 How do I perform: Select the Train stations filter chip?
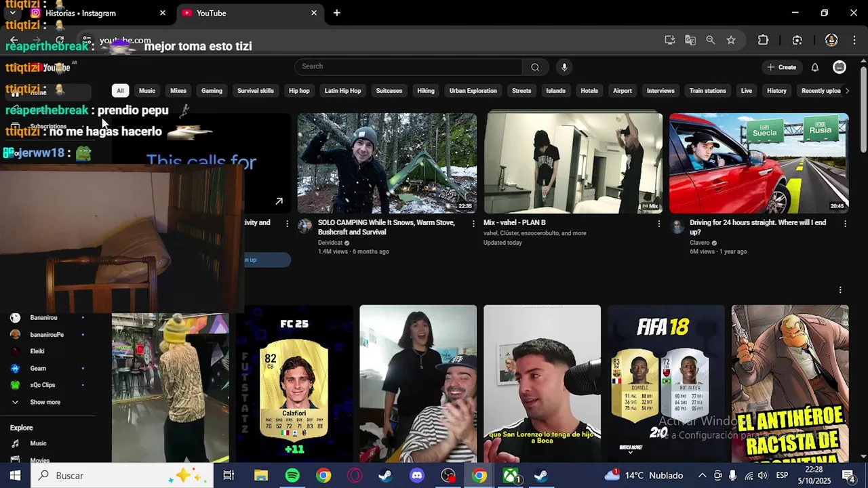click(x=707, y=91)
